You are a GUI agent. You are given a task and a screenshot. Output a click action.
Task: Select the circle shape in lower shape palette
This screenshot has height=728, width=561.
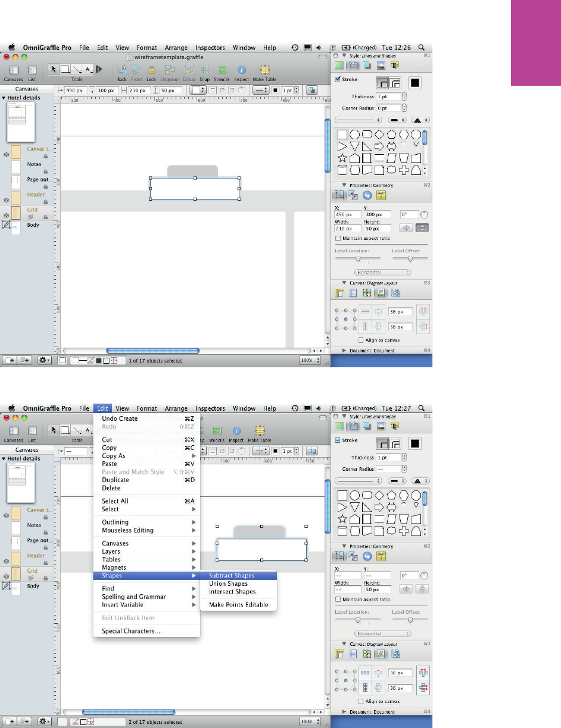(354, 495)
